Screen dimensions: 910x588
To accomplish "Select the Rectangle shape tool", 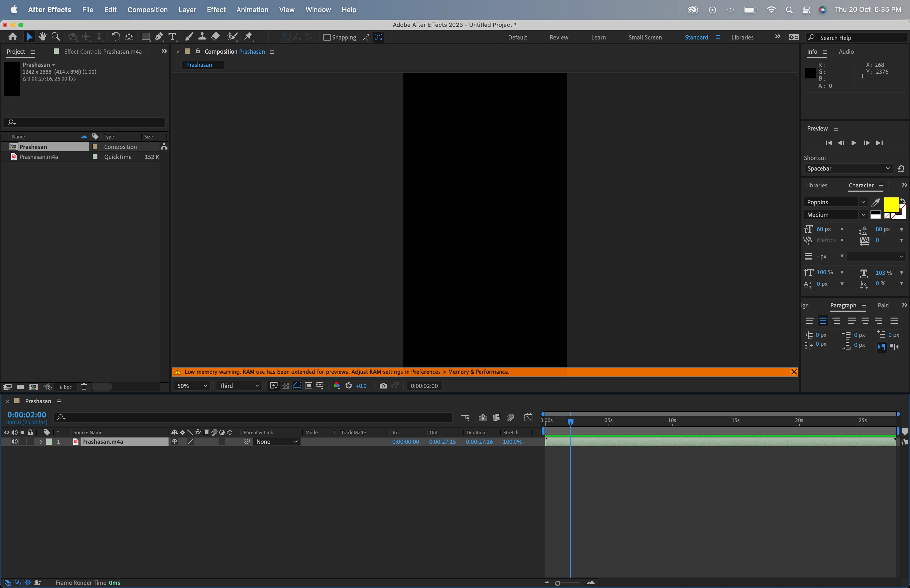I will click(146, 37).
